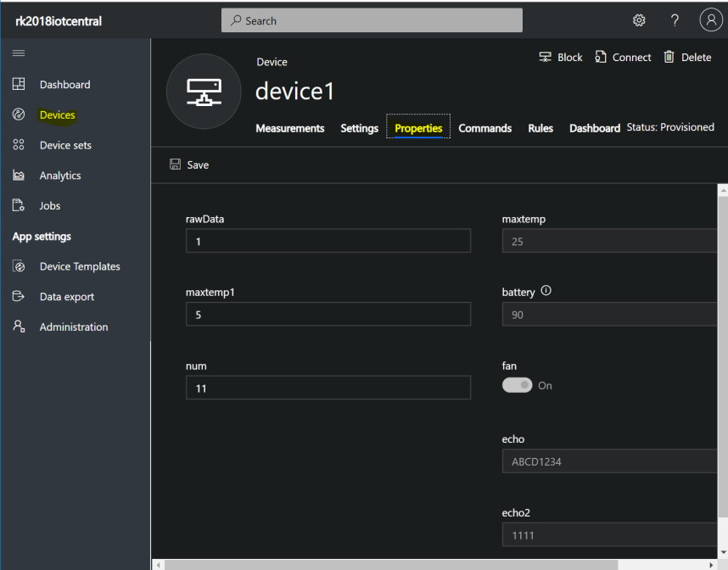
Task: Click the num input field
Action: [328, 388]
